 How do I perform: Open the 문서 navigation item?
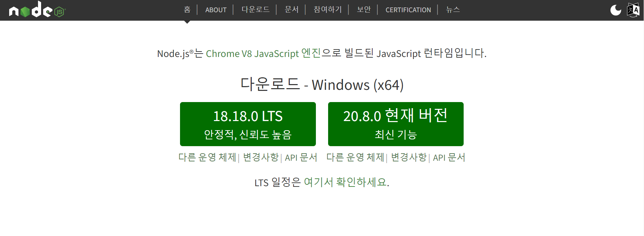coord(291,9)
